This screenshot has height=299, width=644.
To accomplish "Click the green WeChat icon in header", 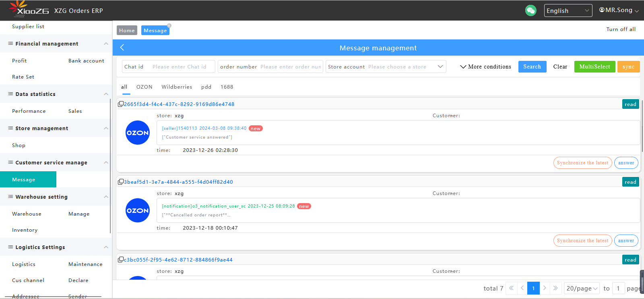I will [530, 10].
